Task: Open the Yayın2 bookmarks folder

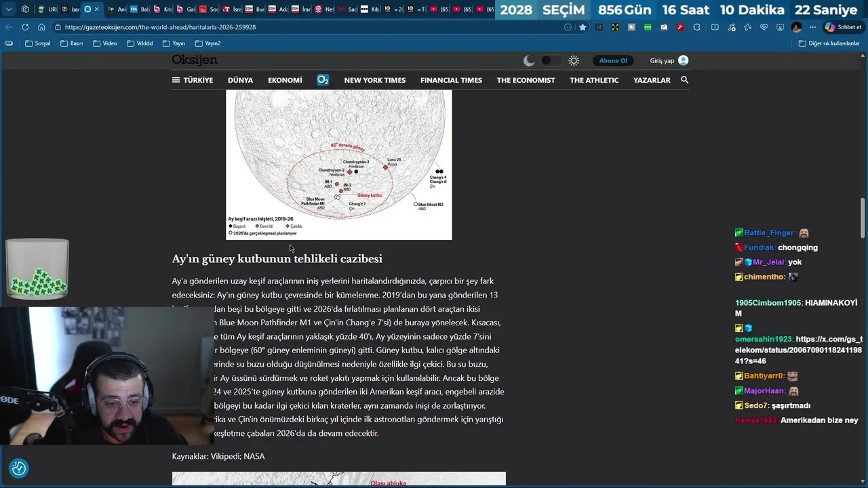Action: [x=208, y=43]
